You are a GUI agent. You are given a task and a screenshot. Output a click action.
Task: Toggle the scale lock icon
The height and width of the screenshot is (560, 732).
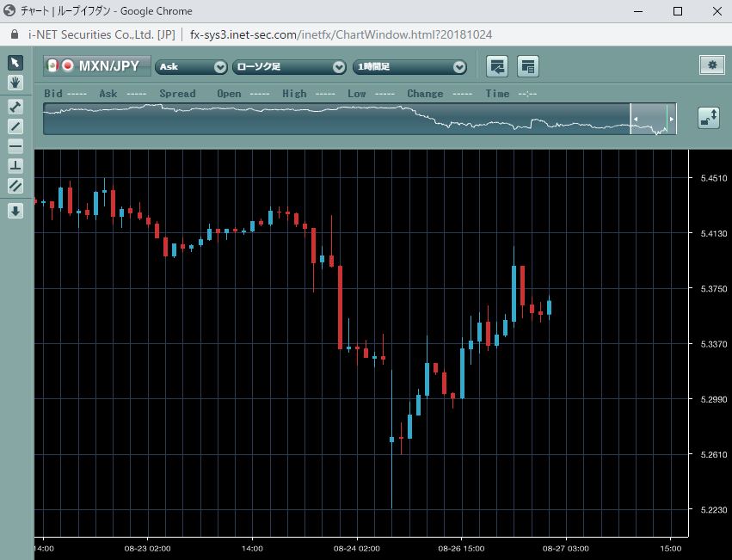pos(709,117)
